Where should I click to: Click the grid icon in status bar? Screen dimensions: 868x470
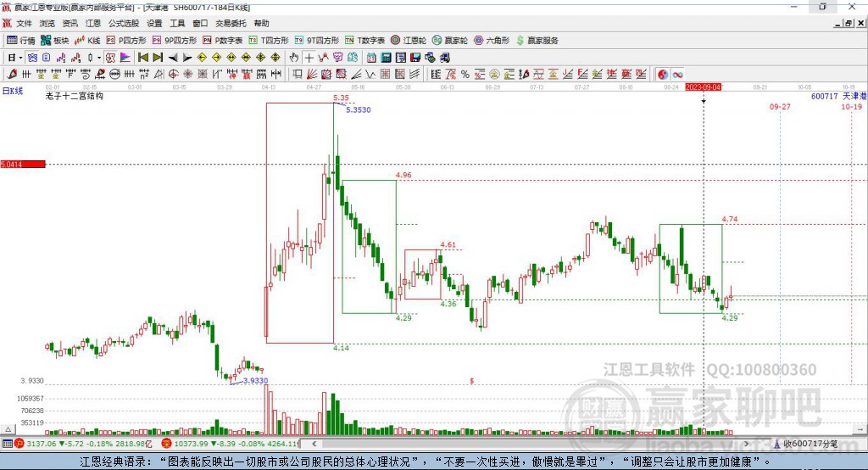pos(7,444)
